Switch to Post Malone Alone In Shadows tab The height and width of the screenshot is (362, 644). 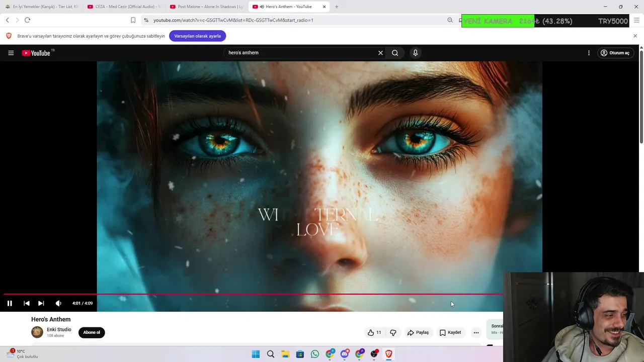207,7
